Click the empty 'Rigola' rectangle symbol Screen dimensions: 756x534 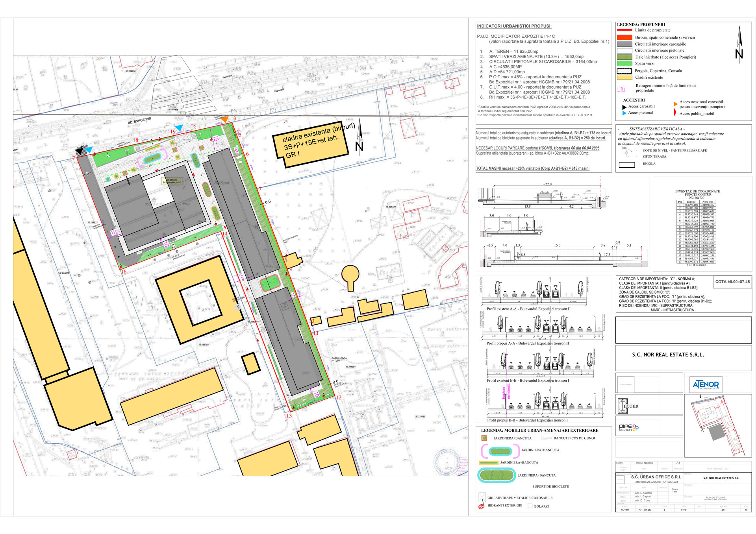tap(627, 164)
